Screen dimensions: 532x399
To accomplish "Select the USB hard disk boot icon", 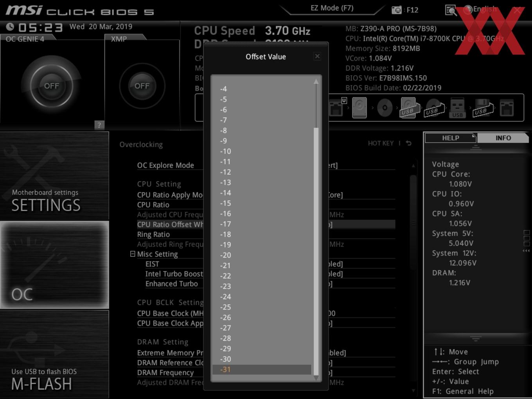I will [410, 108].
